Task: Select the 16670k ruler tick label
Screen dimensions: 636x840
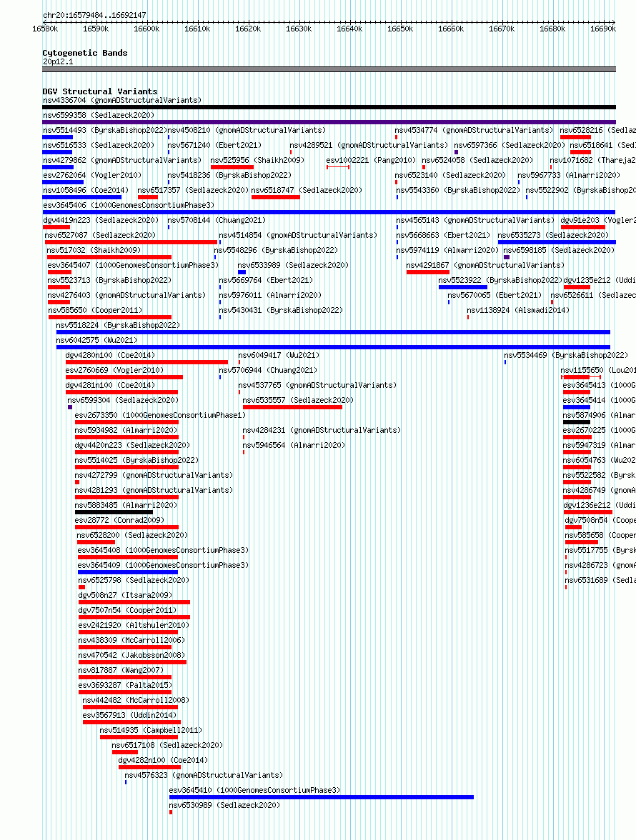Action: pos(502,29)
